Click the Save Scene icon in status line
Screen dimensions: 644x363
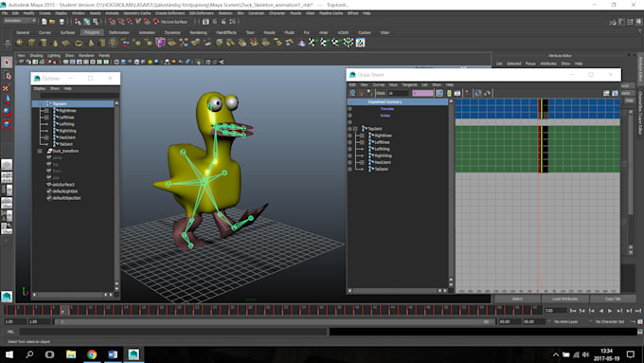pyautogui.click(x=62, y=22)
